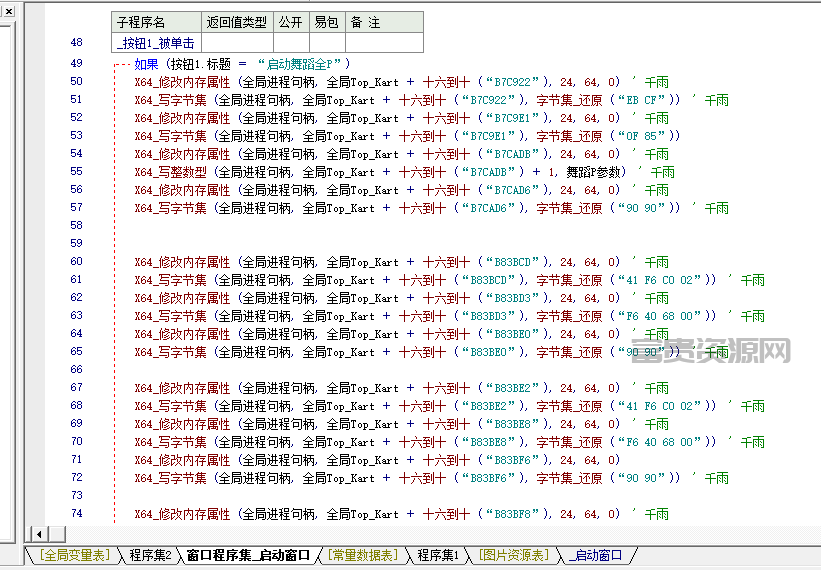Click "F6 40 68 00" on line 70
Screen dimensions: 821x570
(663, 442)
